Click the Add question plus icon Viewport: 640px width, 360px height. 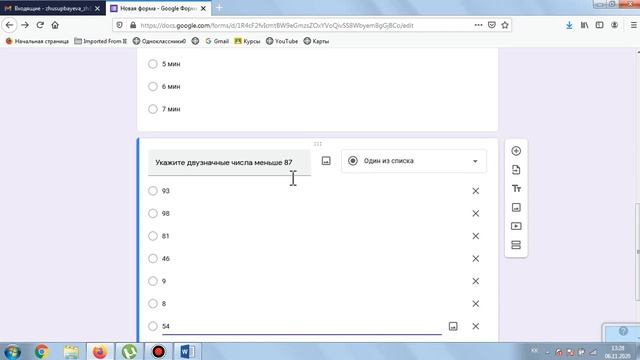point(516,151)
